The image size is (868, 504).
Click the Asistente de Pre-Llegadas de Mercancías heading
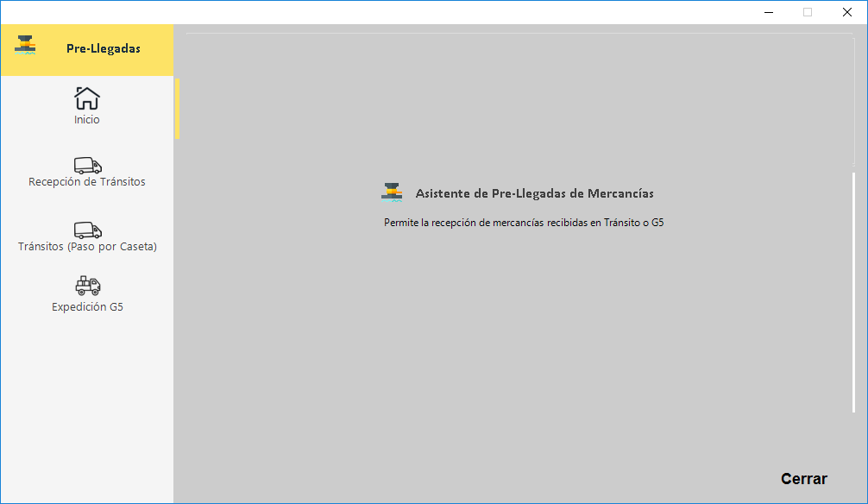pyautogui.click(x=534, y=193)
